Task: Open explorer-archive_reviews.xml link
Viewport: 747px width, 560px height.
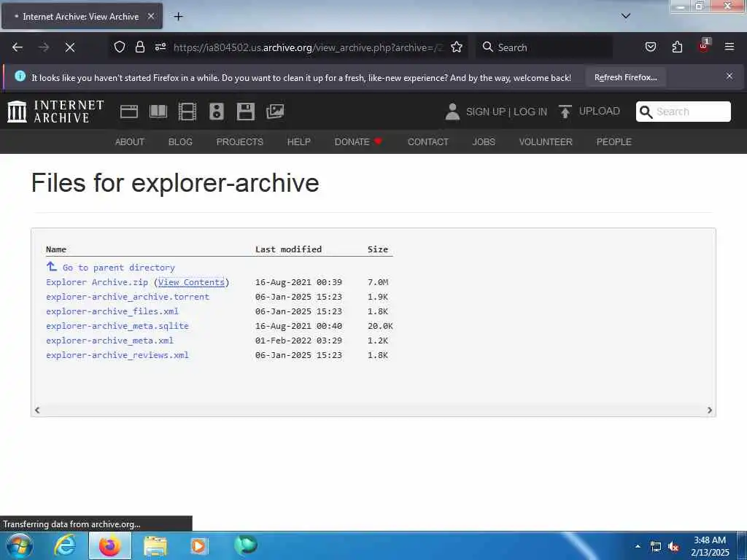Action: pyautogui.click(x=117, y=355)
